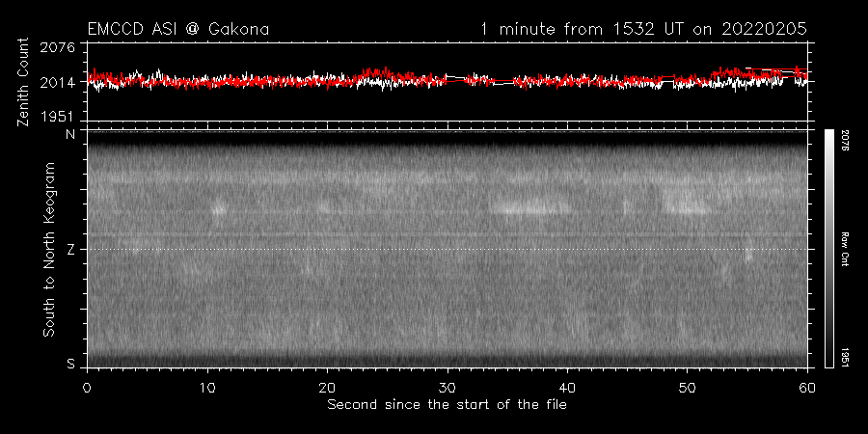Select the 'Zenith Count' axis label
Viewport: 868px width, 434px height.
point(23,82)
